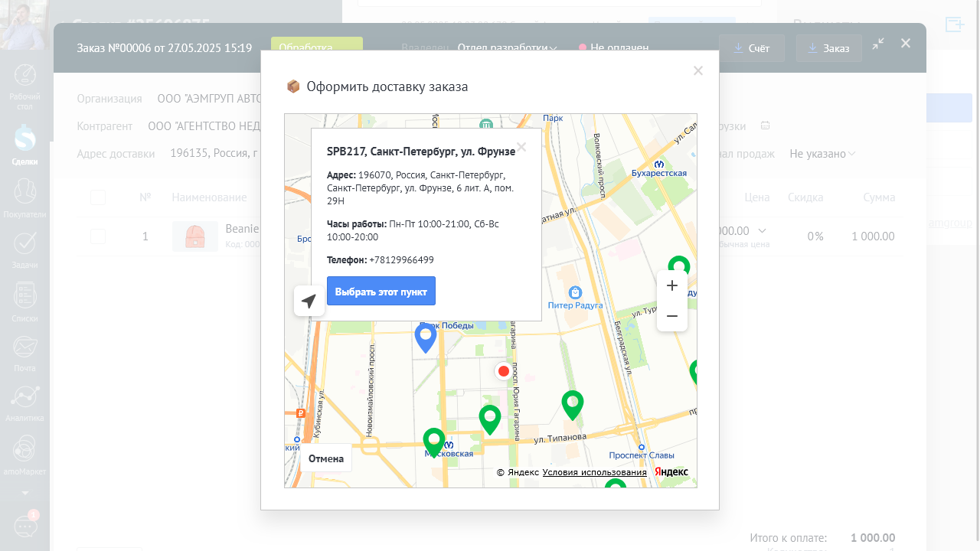Click the Yandex logo on map
This screenshot has height=551, width=980.
(671, 472)
